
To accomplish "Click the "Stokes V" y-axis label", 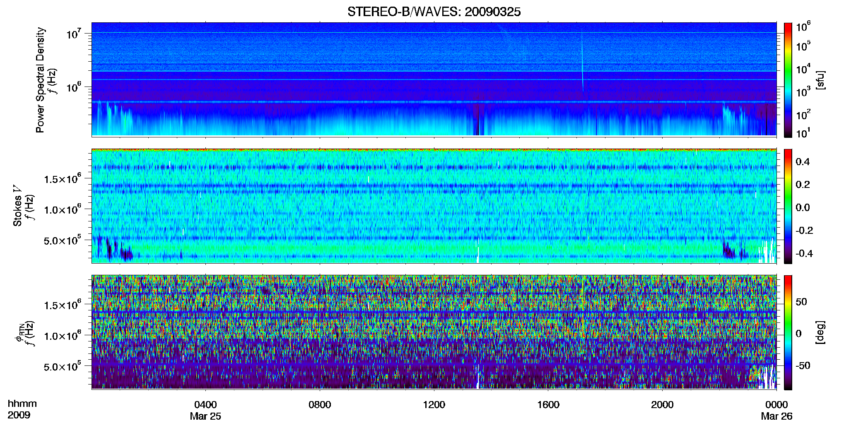I will click(17, 205).
